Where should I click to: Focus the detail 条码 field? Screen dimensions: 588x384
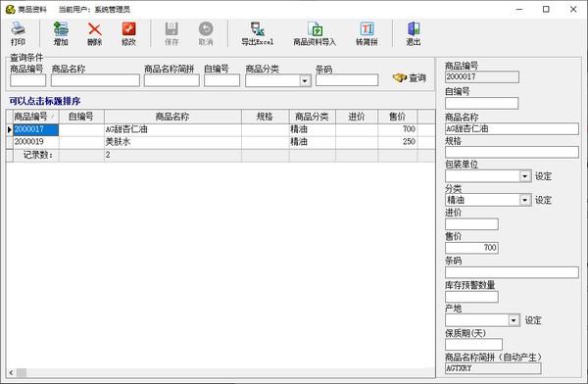coord(512,272)
